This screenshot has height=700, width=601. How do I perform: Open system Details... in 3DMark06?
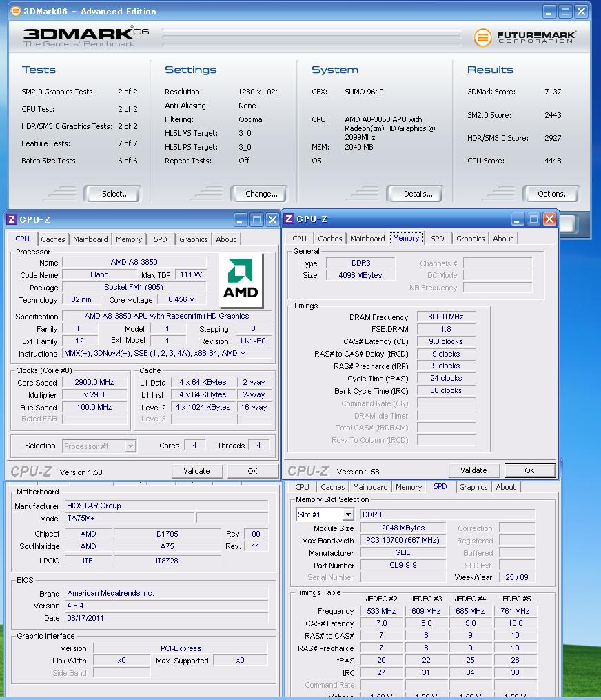[418, 194]
